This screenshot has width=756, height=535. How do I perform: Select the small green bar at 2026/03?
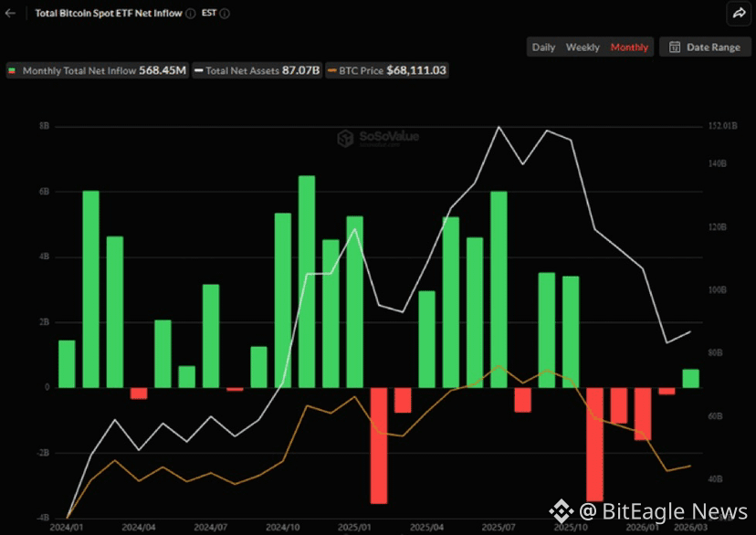pyautogui.click(x=690, y=378)
